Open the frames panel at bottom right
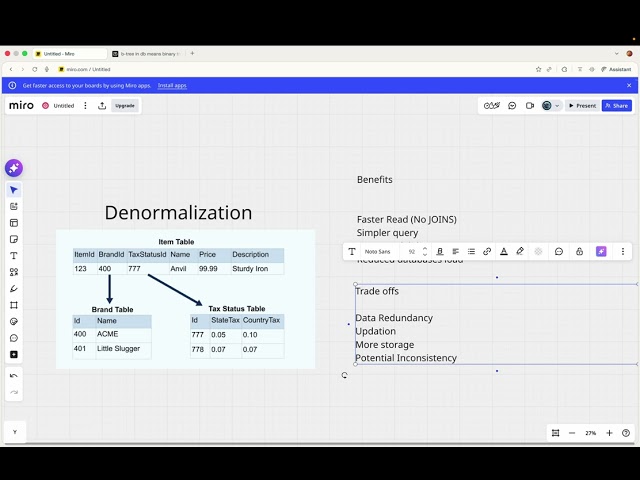This screenshot has width=640, height=480. [x=556, y=433]
